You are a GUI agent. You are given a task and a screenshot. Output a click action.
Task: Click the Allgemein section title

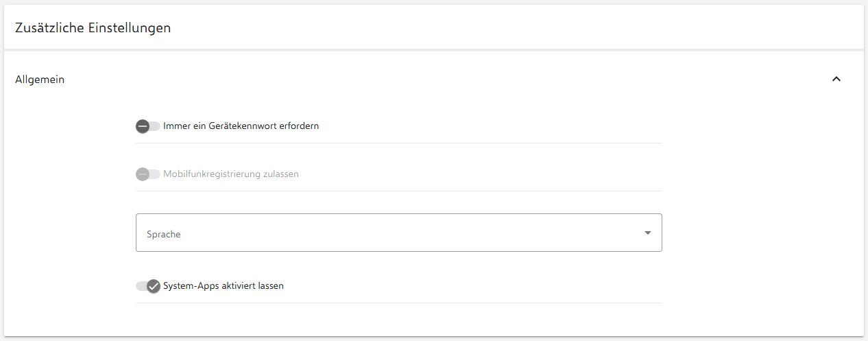[40, 80]
